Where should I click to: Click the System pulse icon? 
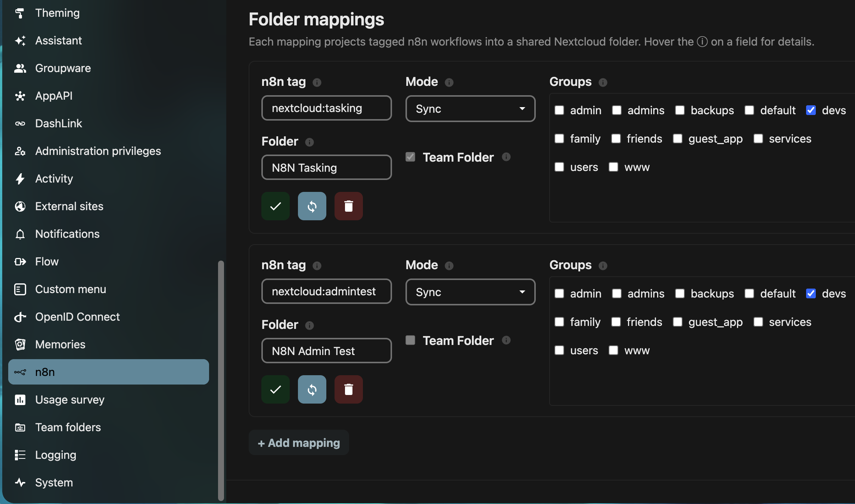tap(20, 483)
